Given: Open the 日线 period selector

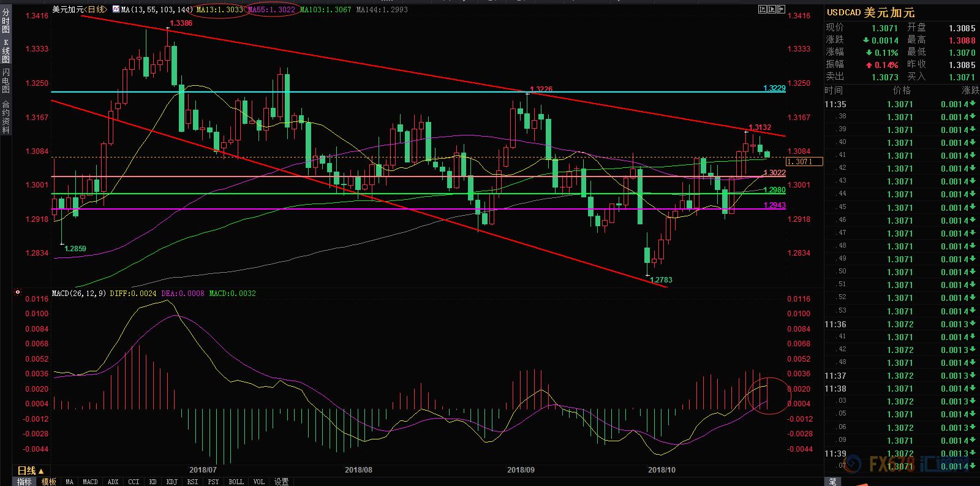Looking at the screenshot, I should click(x=30, y=471).
